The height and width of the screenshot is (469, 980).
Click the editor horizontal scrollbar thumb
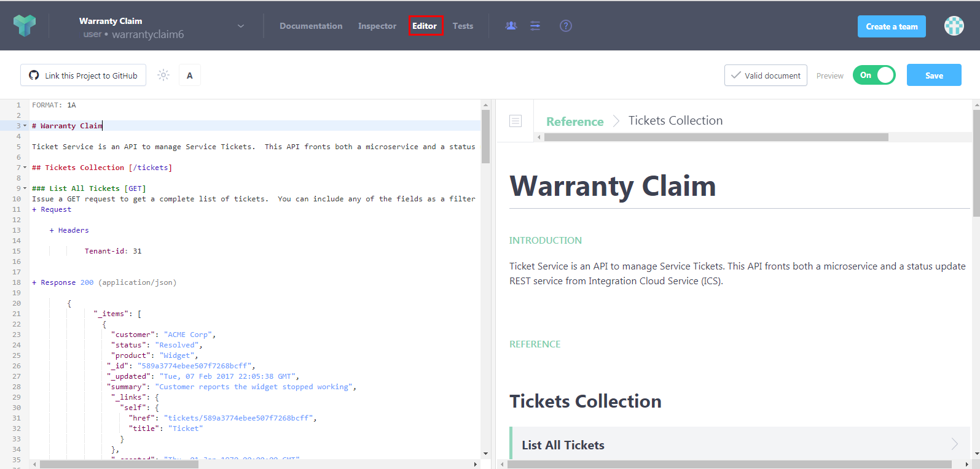(x=119, y=464)
